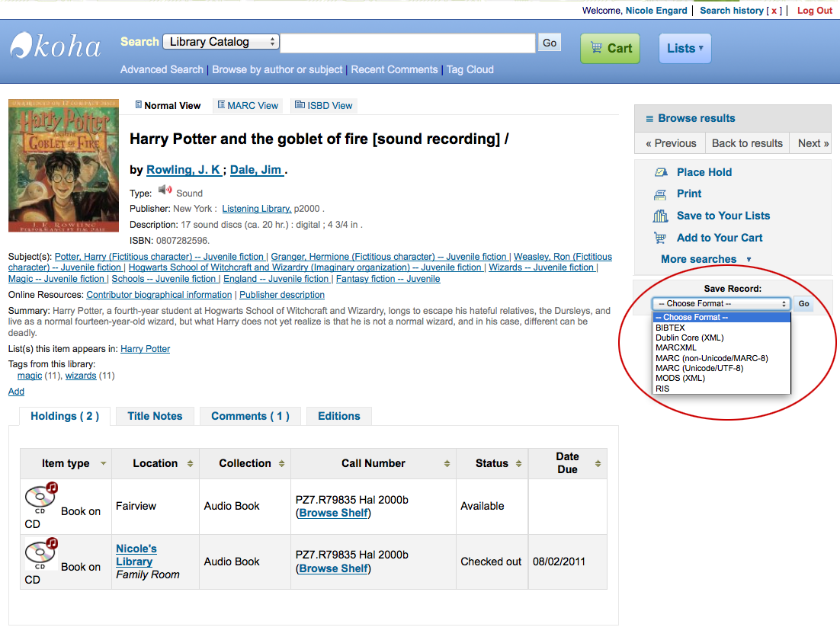Image resolution: width=840 pixels, height=640 pixels.
Task: Sort holdings by Location column arrows
Action: (x=190, y=464)
